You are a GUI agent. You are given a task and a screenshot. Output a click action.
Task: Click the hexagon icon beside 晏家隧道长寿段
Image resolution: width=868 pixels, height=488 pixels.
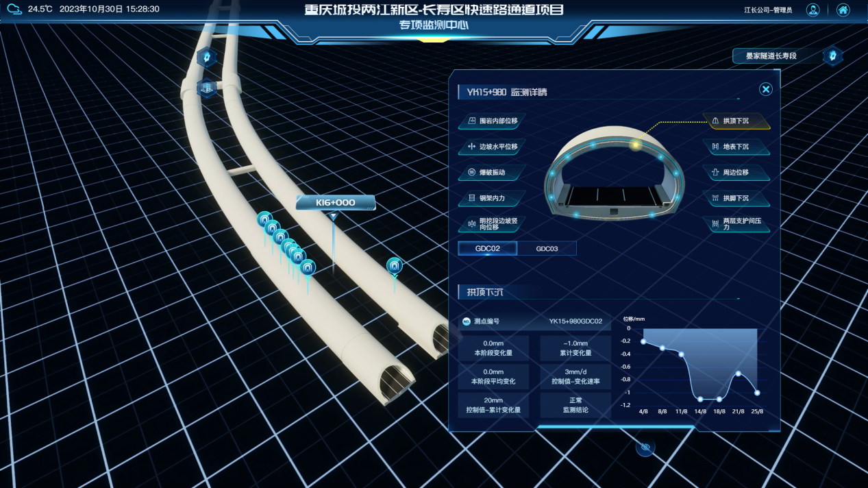[x=832, y=56]
